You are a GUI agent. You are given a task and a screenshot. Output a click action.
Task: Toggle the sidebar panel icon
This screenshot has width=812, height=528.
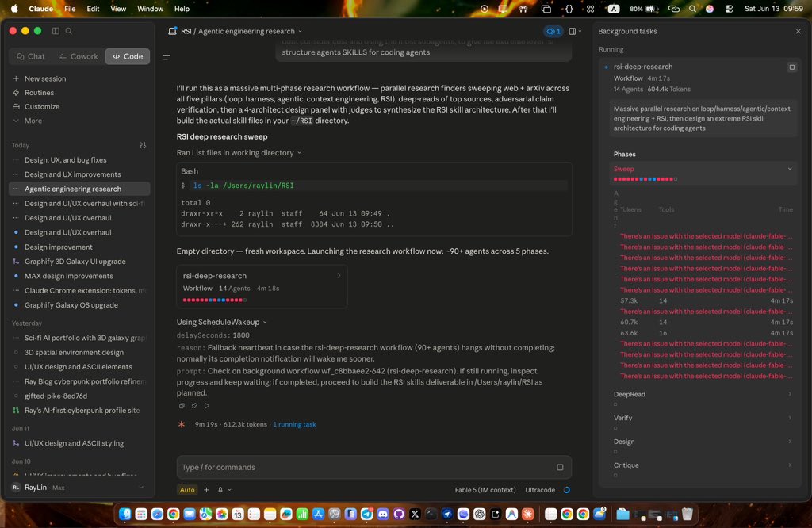coord(56,31)
